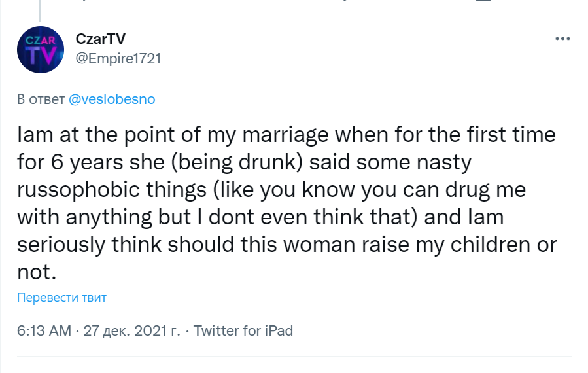Viewport: 588px width, 373px height.
Task: Open the Twitter for iPad source link
Action: pyautogui.click(x=243, y=330)
